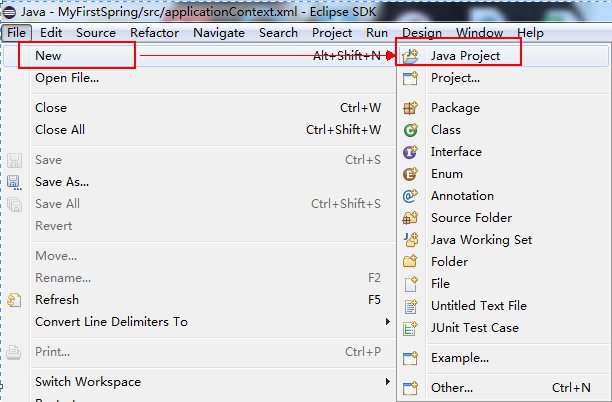Select Java Working Set entry
Screen dimensions: 612x402
pyautogui.click(x=503, y=240)
